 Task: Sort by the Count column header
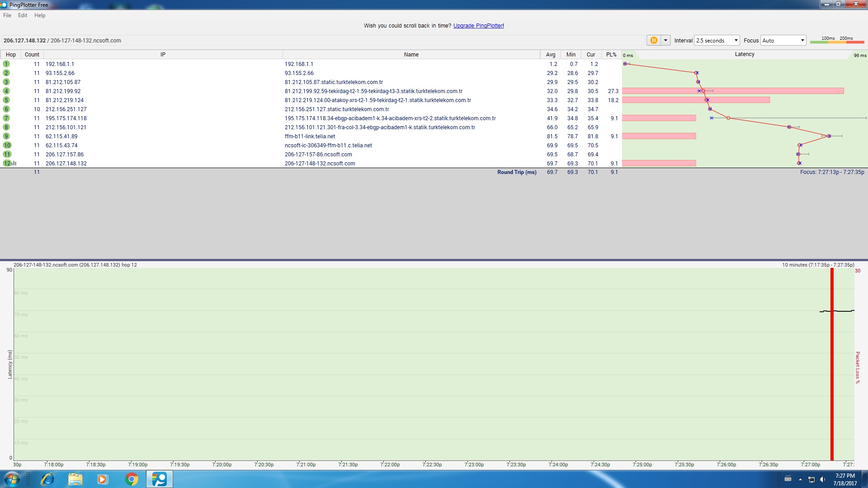[32, 55]
